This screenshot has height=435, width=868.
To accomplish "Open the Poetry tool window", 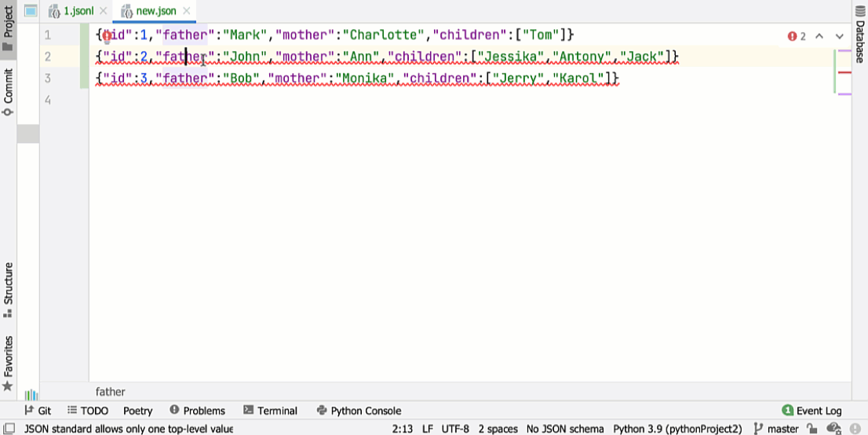I will [x=138, y=411].
